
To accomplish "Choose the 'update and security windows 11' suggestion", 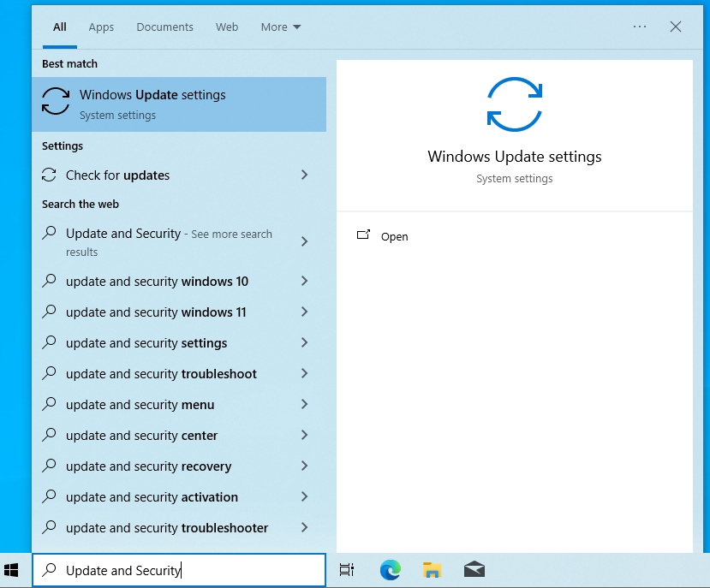I will pyautogui.click(x=179, y=312).
